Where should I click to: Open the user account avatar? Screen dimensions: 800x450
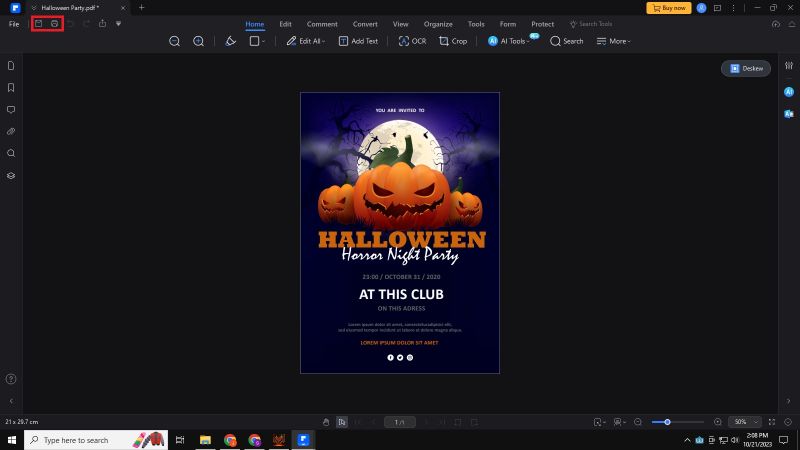click(x=702, y=8)
